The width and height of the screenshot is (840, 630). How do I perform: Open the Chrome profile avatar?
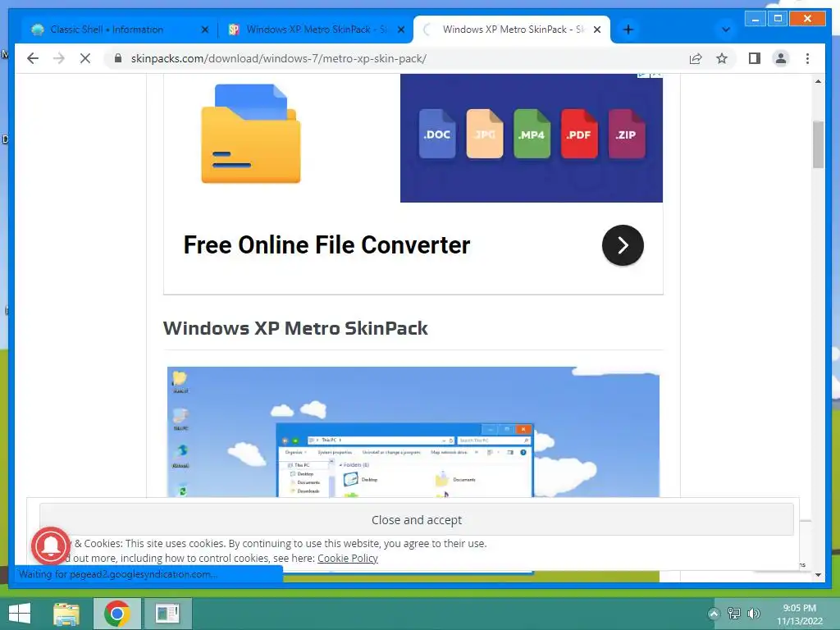tap(781, 58)
